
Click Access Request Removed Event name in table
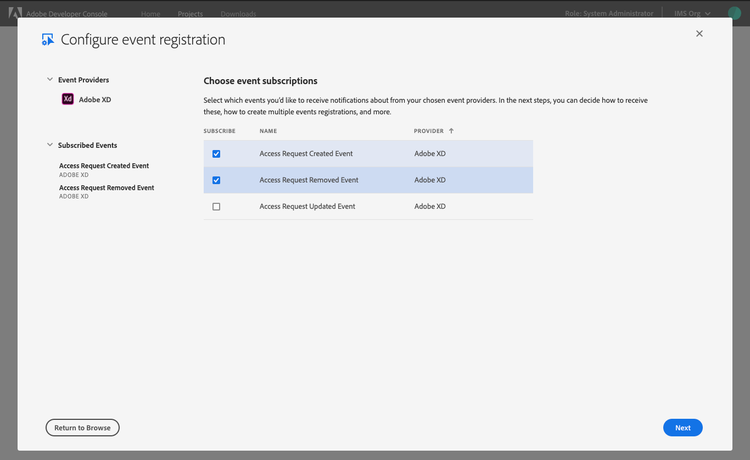click(309, 180)
